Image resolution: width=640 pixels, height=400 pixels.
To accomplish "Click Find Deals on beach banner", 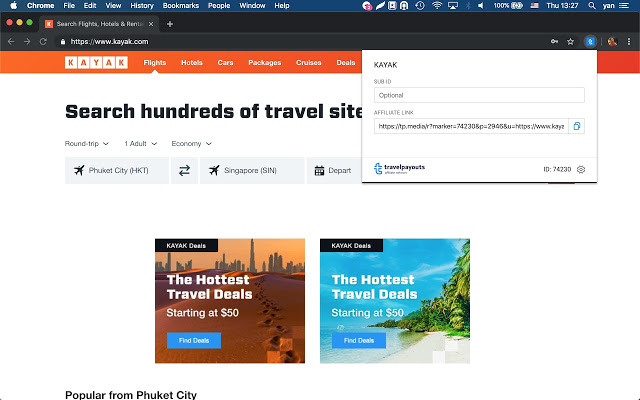I will pyautogui.click(x=359, y=340).
